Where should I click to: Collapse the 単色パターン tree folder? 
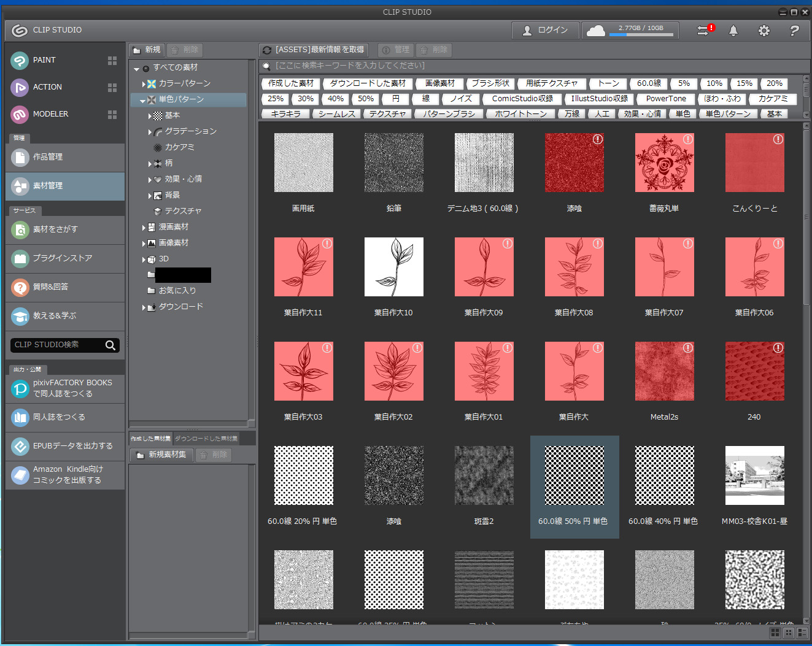tap(142, 100)
